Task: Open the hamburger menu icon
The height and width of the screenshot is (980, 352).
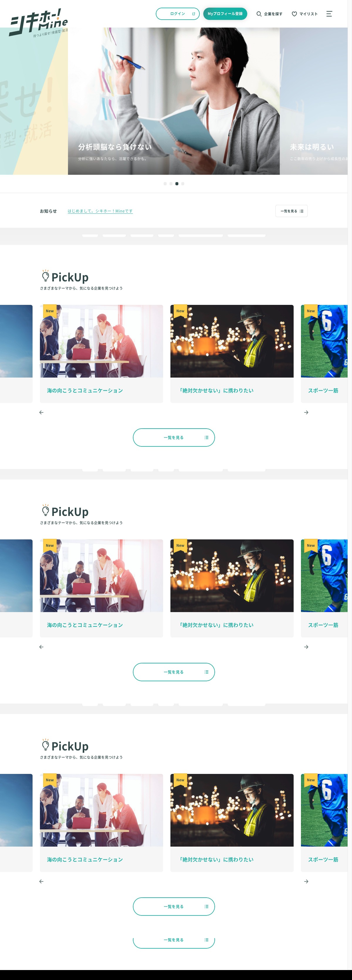Action: (x=329, y=14)
